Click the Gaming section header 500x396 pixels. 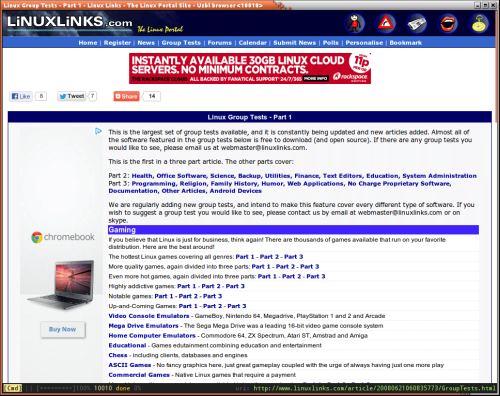[x=293, y=230]
